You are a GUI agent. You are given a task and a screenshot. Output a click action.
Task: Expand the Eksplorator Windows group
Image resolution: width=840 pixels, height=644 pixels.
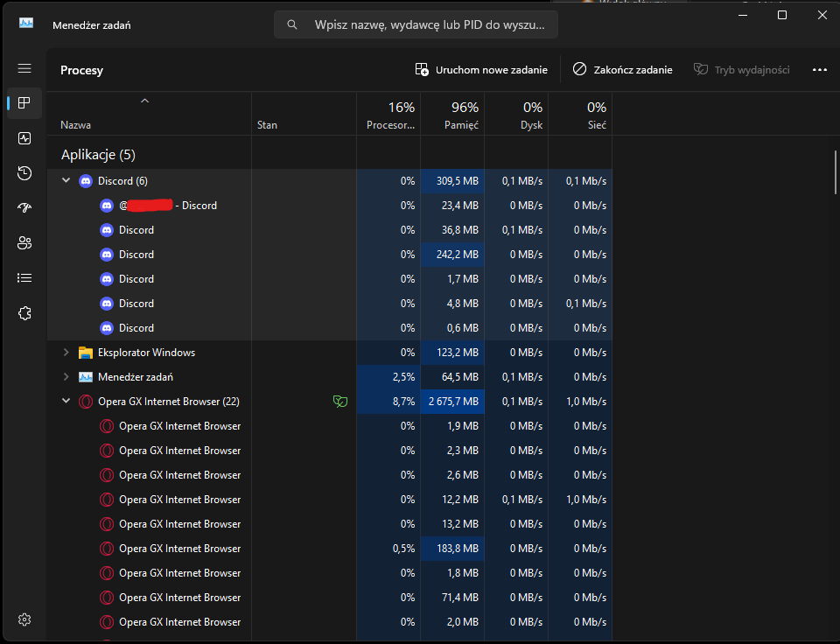pos(66,352)
